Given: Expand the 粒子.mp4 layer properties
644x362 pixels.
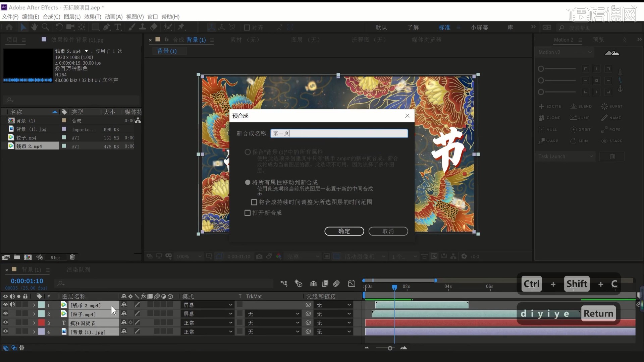Looking at the screenshot, I should 34,314.
